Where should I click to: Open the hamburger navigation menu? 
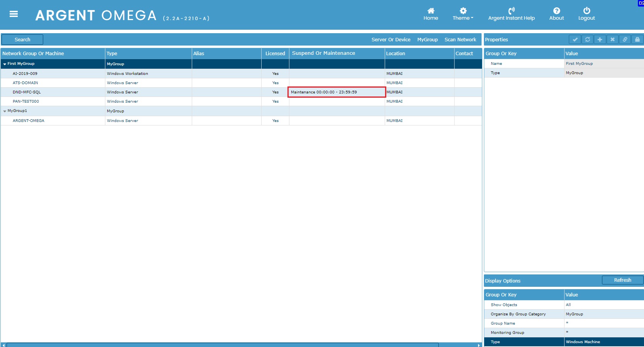(14, 14)
